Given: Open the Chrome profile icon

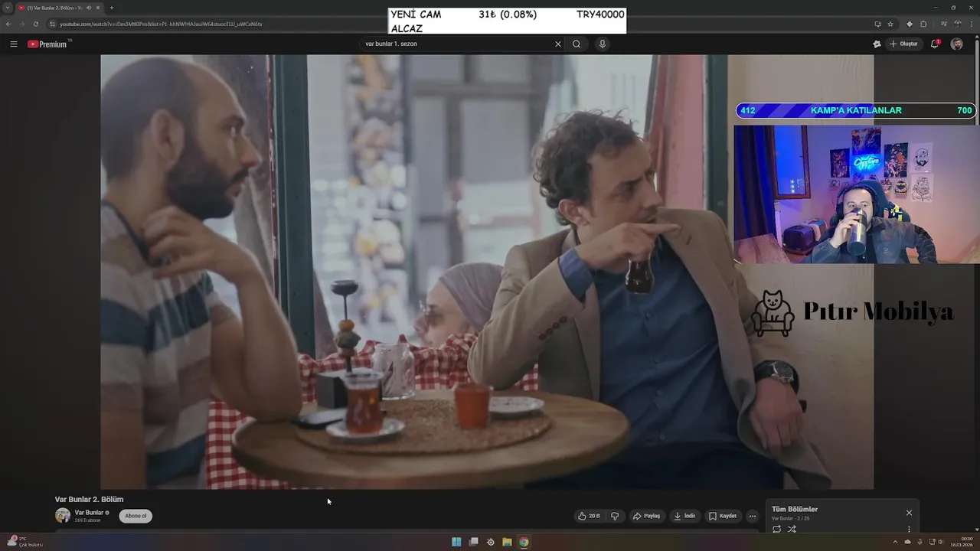Looking at the screenshot, I should point(957,24).
